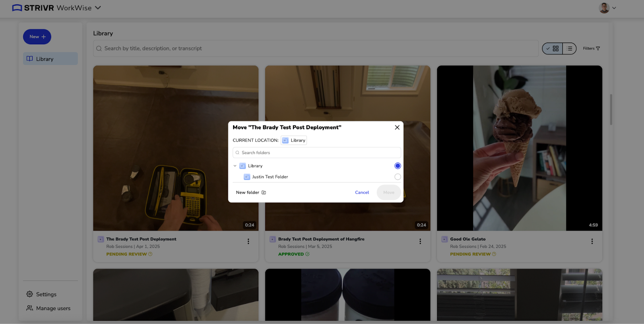Collapse the Library folder tree
Screen dimensions: 644x324
click(x=235, y=166)
